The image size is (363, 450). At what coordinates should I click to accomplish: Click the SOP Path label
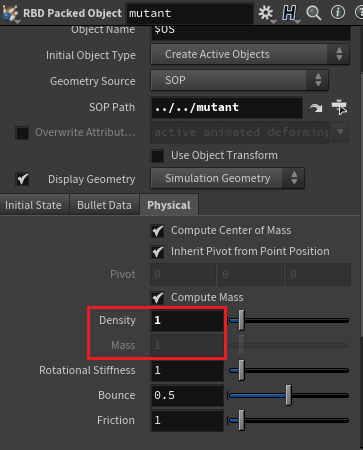tap(112, 107)
